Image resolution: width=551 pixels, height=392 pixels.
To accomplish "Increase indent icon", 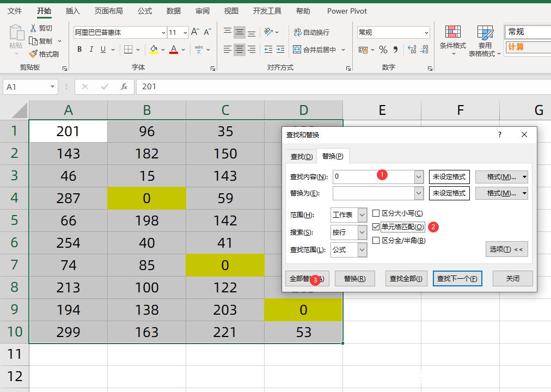I will coord(280,50).
